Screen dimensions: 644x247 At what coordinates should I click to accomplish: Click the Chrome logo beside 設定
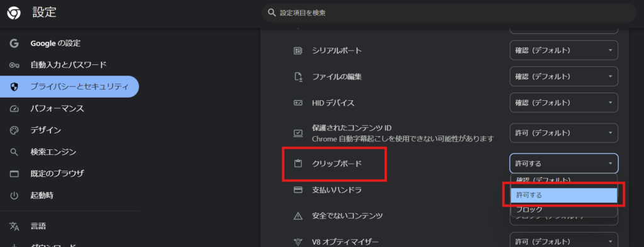pos(14,14)
